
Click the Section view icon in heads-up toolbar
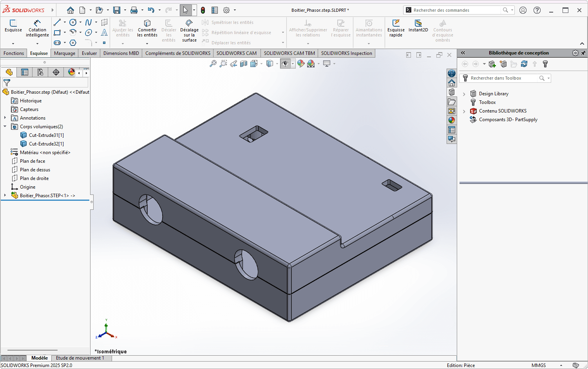click(x=244, y=64)
